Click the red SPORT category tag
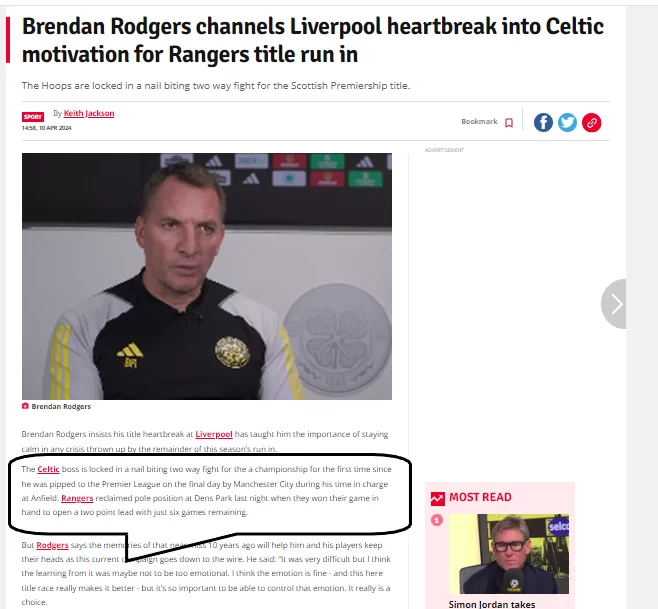Viewport: 658px width, 609px height. click(33, 117)
